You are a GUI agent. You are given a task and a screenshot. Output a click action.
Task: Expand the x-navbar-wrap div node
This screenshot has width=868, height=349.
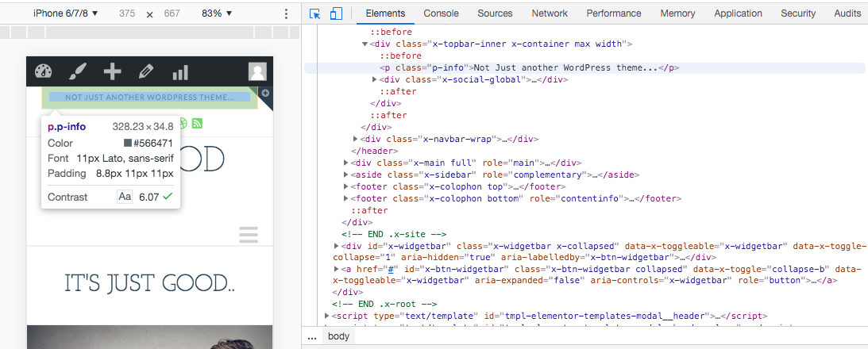point(356,140)
